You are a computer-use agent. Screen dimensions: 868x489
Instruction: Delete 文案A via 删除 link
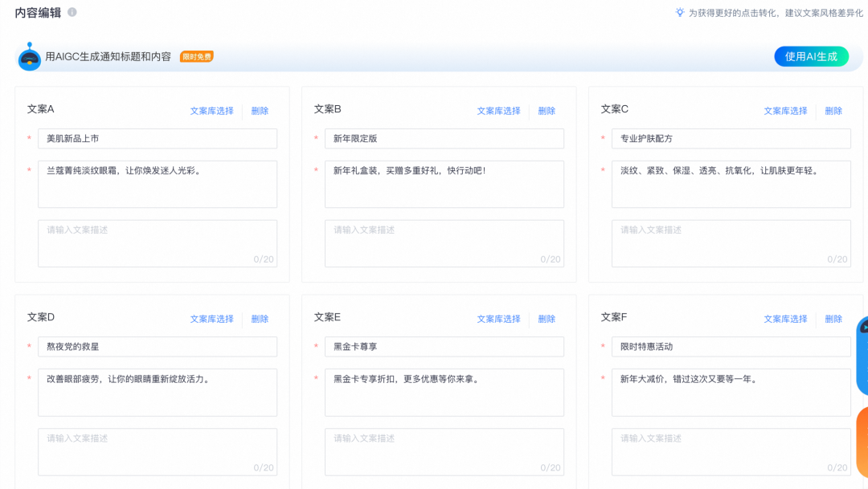click(260, 111)
